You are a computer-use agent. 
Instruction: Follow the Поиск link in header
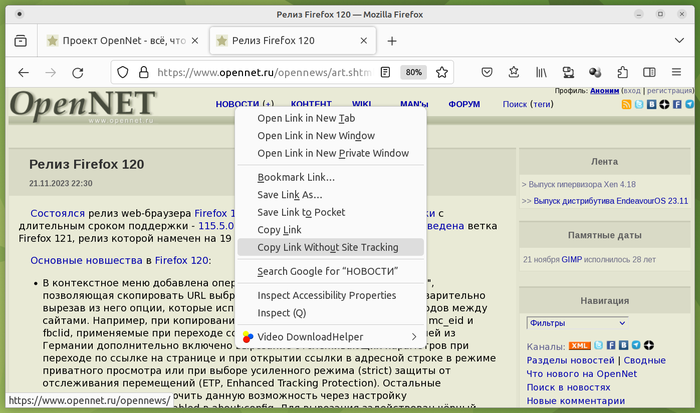(x=515, y=104)
